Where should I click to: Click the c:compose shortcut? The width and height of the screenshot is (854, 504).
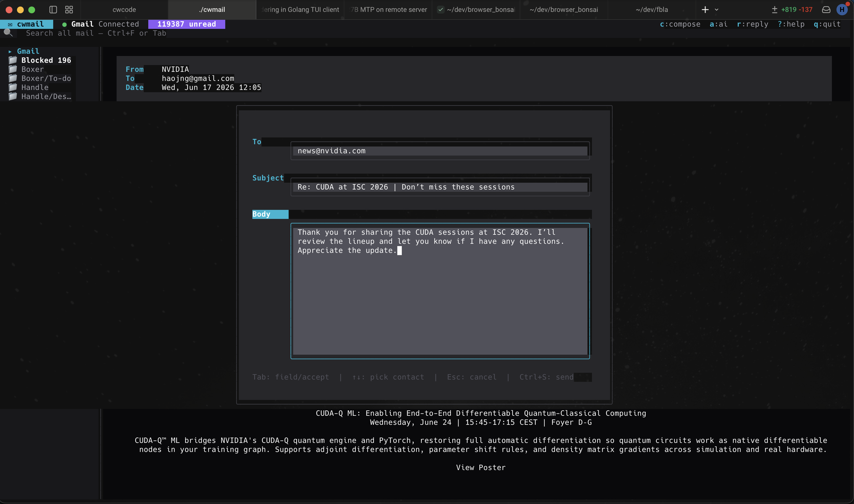coord(680,24)
